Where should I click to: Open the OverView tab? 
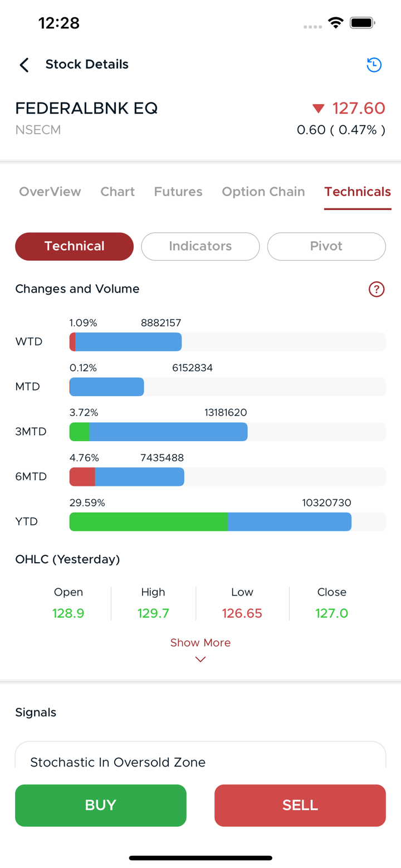click(x=50, y=192)
